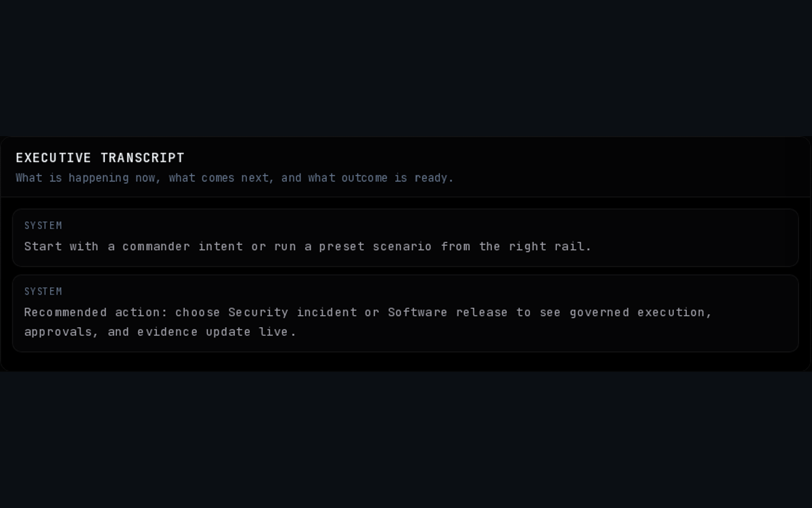Click the SYSTEM label on the first message
812x508 pixels.
click(x=42, y=225)
